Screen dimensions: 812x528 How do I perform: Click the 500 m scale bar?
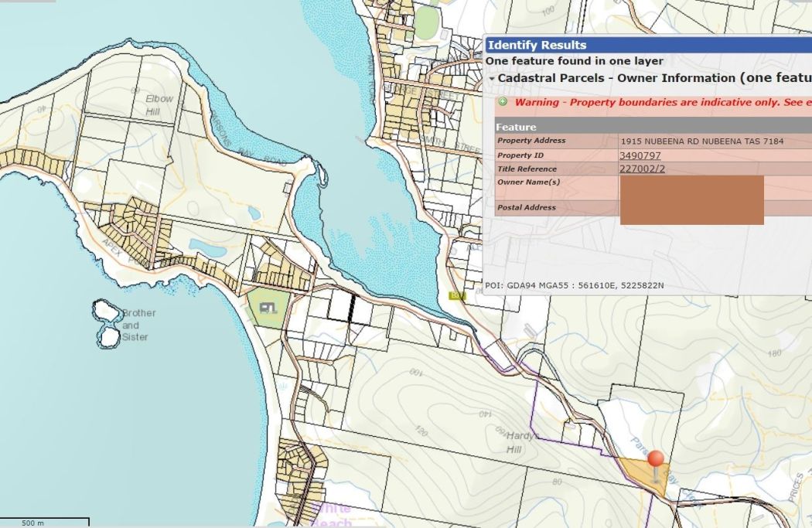(44, 523)
